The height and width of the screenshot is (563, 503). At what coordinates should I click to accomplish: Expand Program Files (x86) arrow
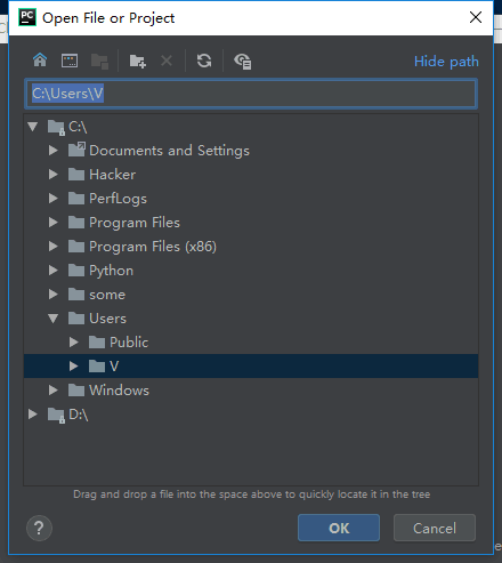[53, 246]
